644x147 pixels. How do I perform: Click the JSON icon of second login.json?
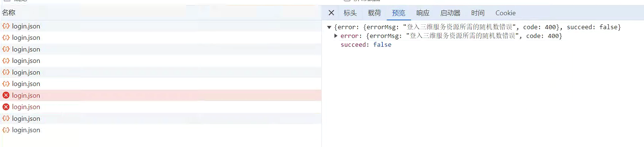6,37
